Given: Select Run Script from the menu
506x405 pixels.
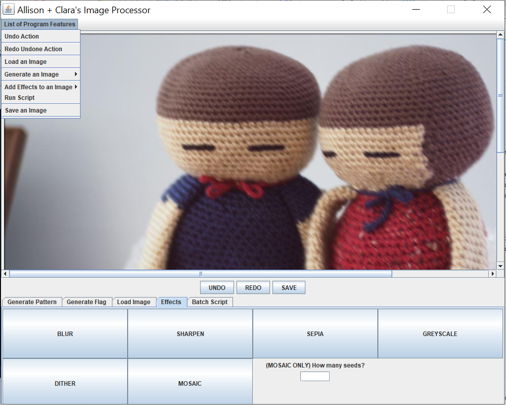Looking at the screenshot, I should 41,98.
